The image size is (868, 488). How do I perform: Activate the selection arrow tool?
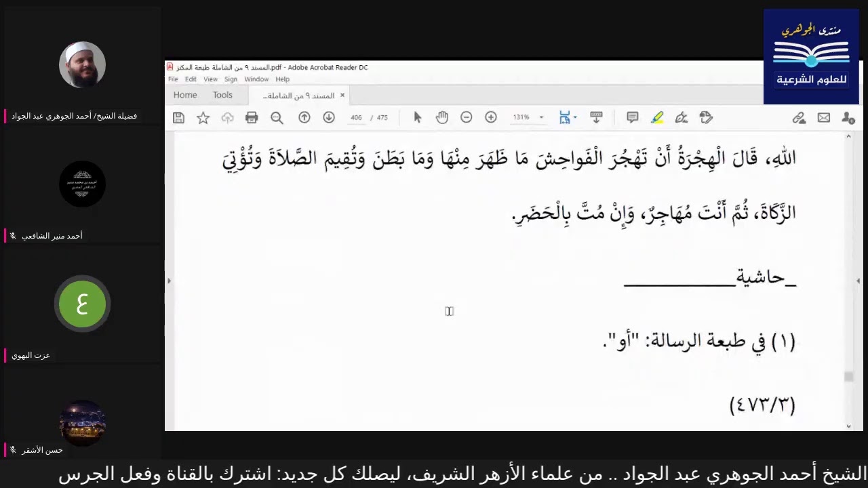click(x=417, y=117)
